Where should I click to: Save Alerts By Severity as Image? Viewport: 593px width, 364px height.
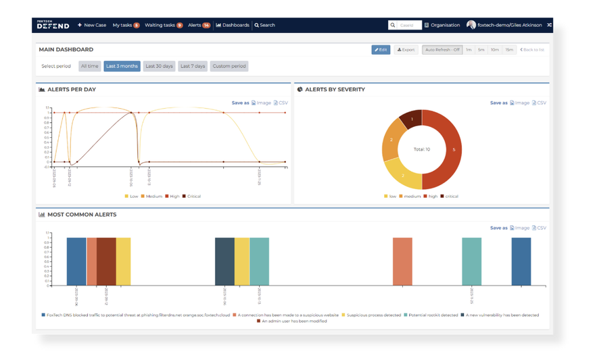click(519, 103)
